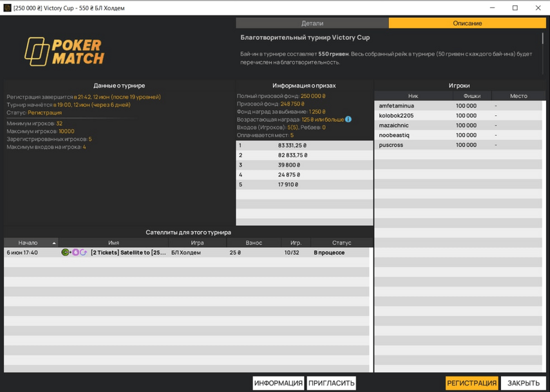Sort satellites by Статус column header
The height and width of the screenshot is (392, 550).
click(x=341, y=243)
